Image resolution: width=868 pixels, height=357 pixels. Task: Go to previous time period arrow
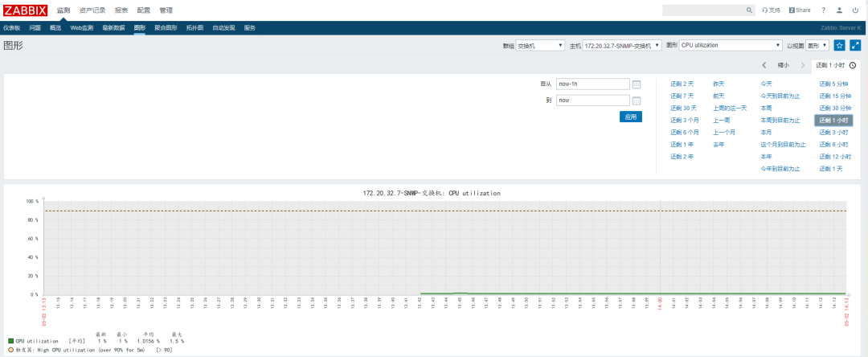(764, 65)
